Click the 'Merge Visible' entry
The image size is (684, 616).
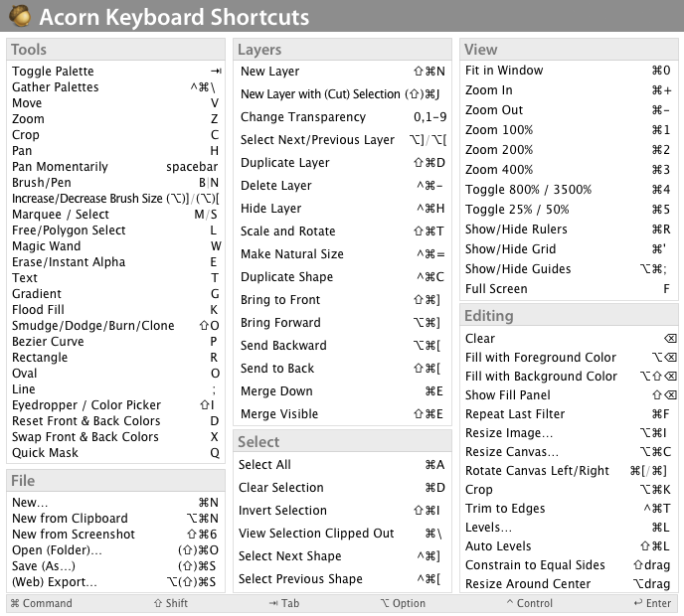point(342,413)
